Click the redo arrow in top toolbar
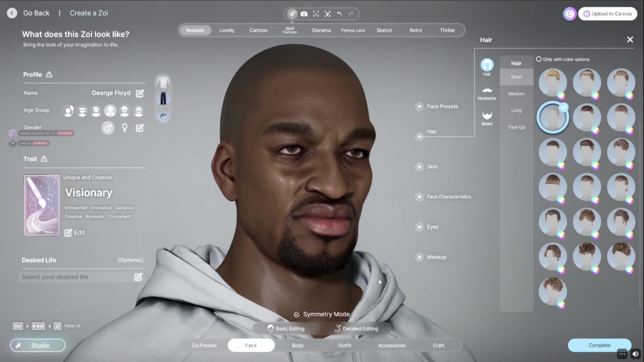This screenshot has height=362, width=644. pyautogui.click(x=351, y=14)
